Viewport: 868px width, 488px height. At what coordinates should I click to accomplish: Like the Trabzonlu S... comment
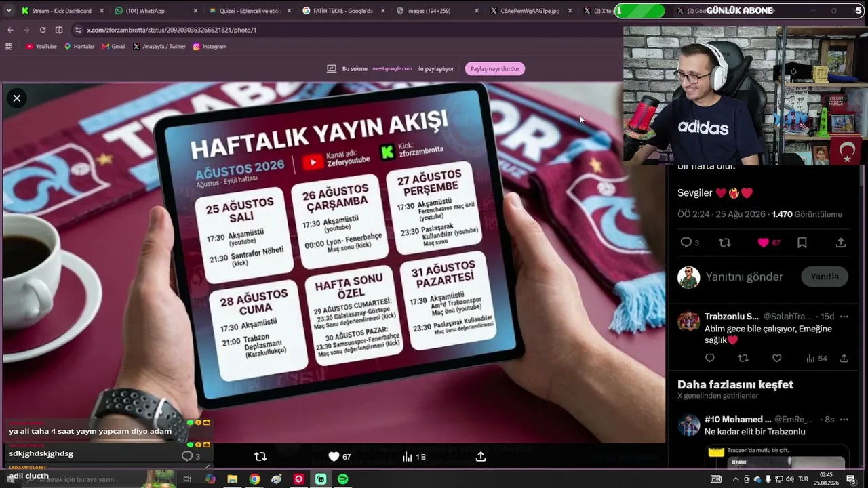click(x=777, y=359)
